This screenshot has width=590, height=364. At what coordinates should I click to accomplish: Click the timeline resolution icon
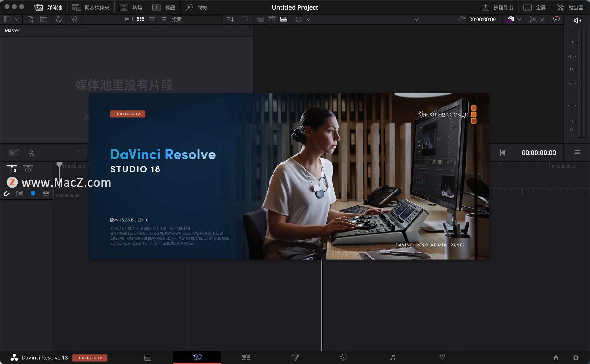point(533,19)
